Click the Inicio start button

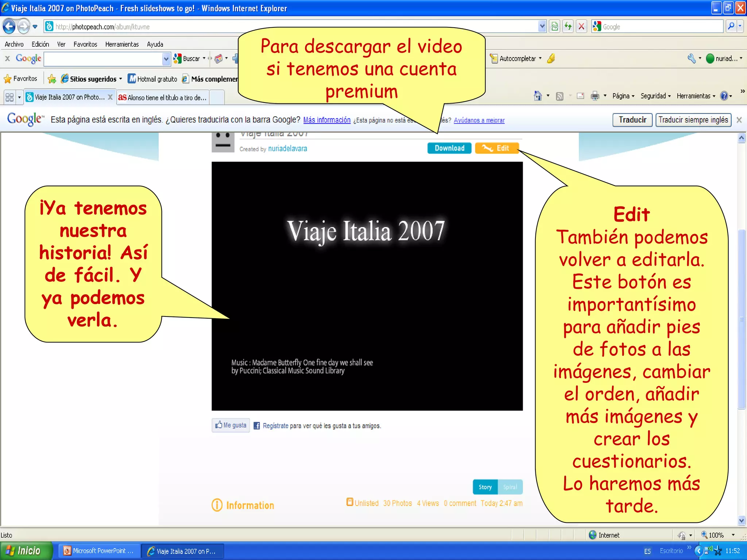(26, 551)
